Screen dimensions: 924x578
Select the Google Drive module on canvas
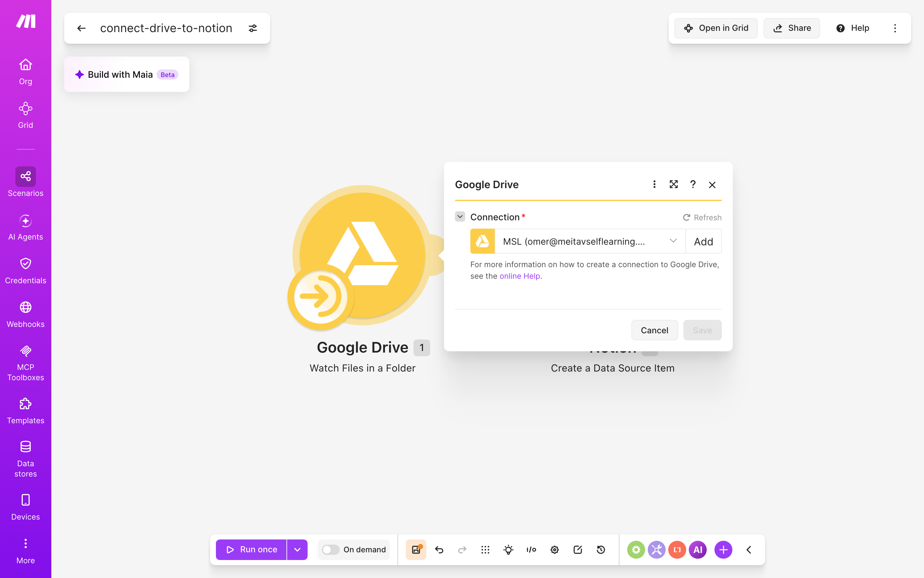click(x=363, y=255)
